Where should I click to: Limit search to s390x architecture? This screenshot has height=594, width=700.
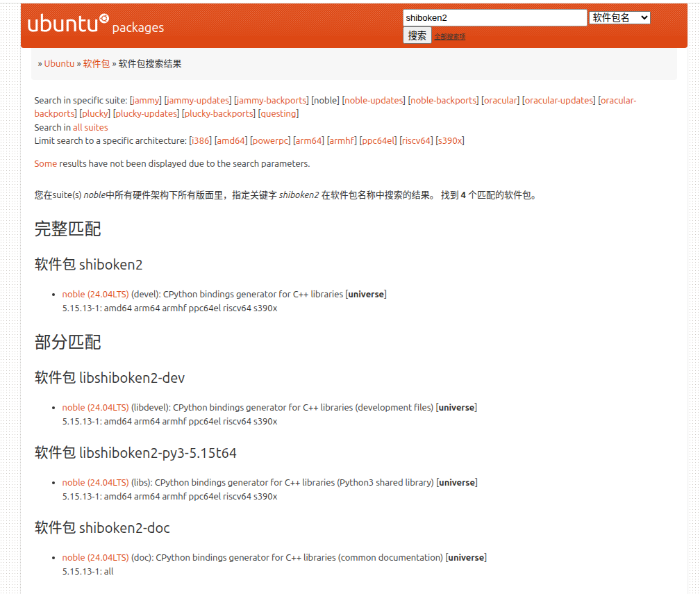[450, 141]
